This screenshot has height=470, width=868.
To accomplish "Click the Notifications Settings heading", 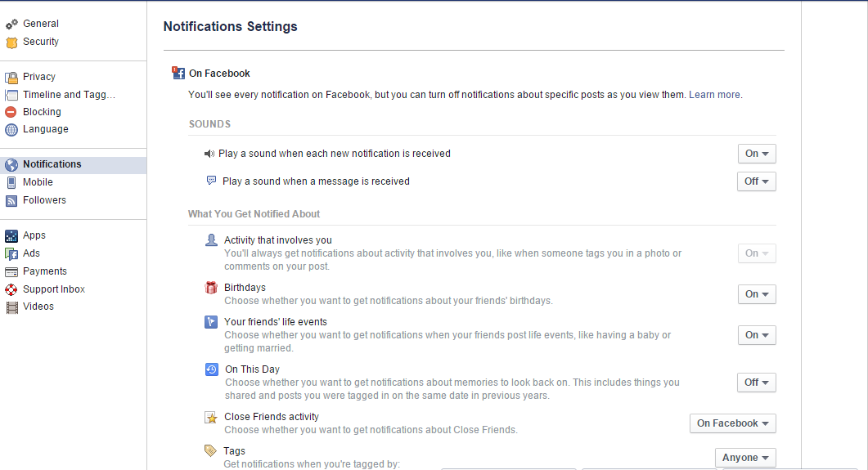I will click(230, 26).
